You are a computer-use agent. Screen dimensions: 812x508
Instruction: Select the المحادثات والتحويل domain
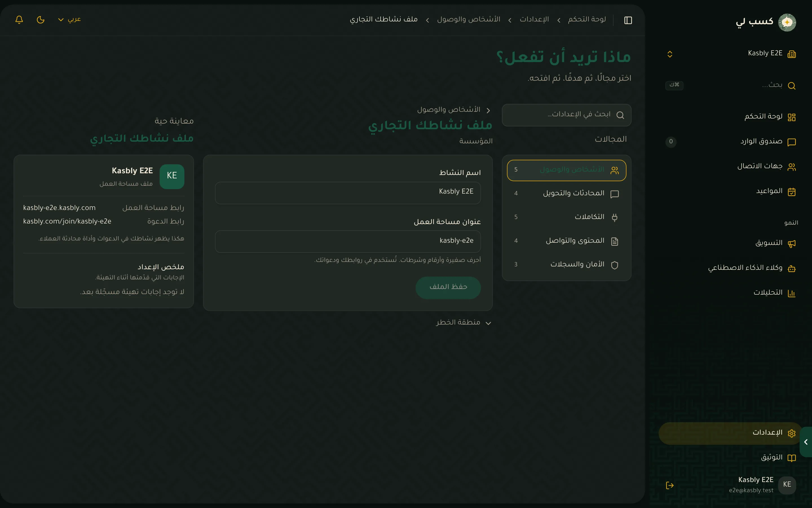tap(566, 194)
